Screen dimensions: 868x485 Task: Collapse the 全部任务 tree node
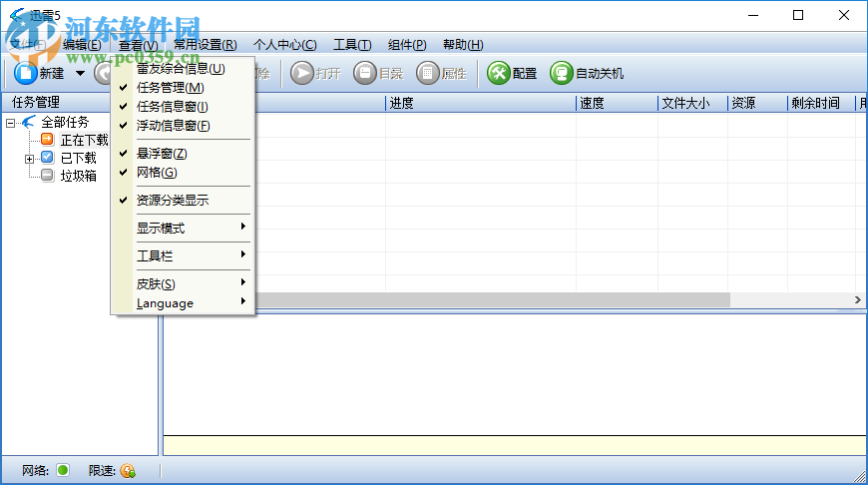tap(11, 123)
